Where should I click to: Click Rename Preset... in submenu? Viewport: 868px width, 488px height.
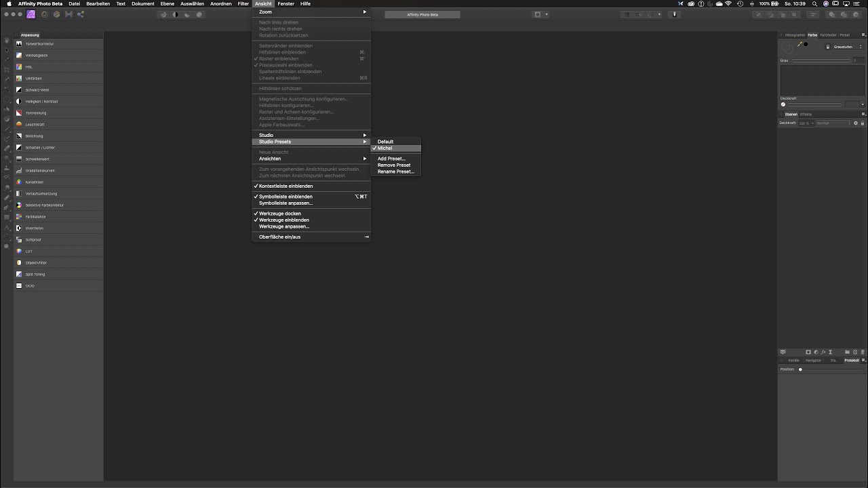pos(396,171)
